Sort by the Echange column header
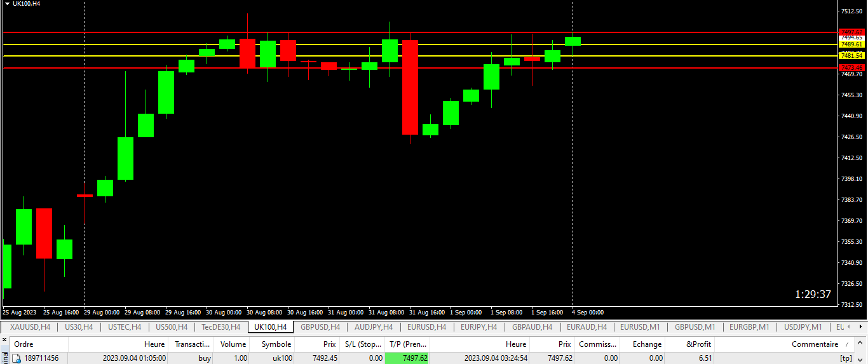 [x=643, y=344]
